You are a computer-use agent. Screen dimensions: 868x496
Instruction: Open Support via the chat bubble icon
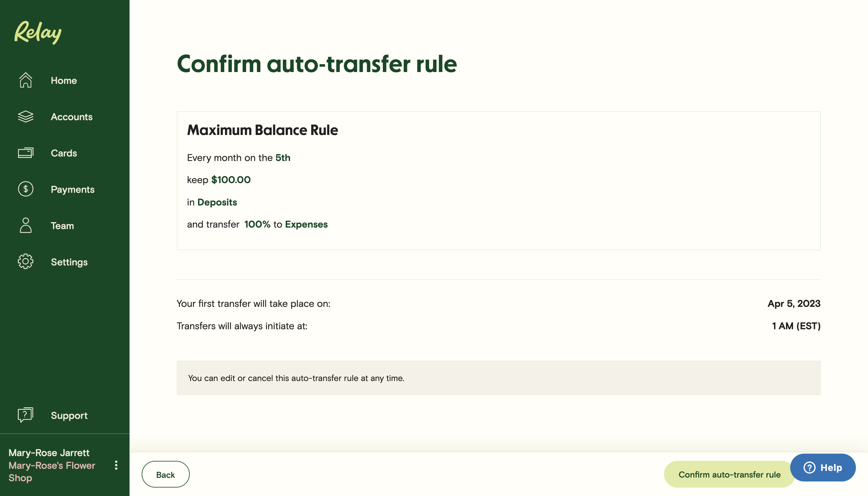coord(25,415)
